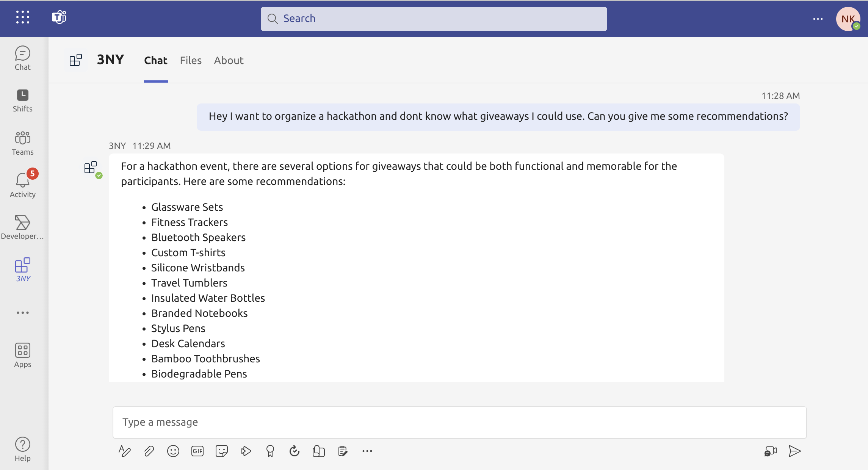
Task: Expand more apps ellipsis in sidebar
Action: 23,313
